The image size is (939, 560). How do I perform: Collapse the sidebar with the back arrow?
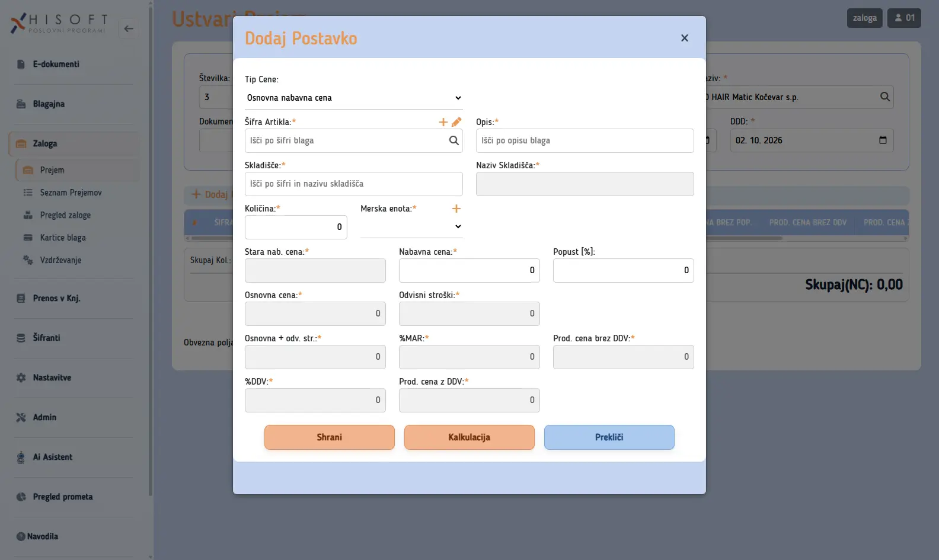pos(129,28)
